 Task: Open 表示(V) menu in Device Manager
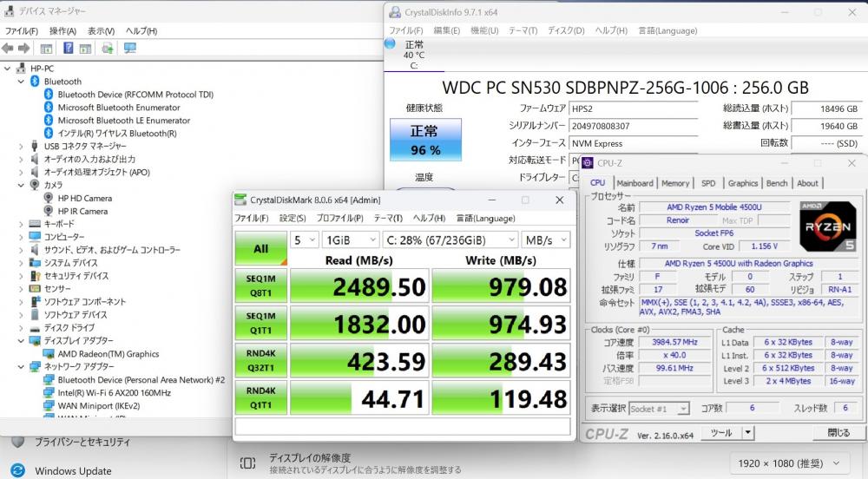point(101,31)
